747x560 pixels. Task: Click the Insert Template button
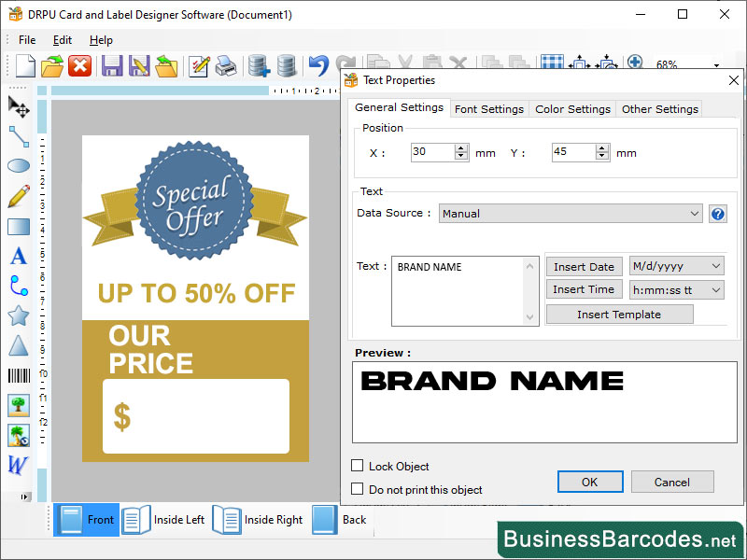618,314
